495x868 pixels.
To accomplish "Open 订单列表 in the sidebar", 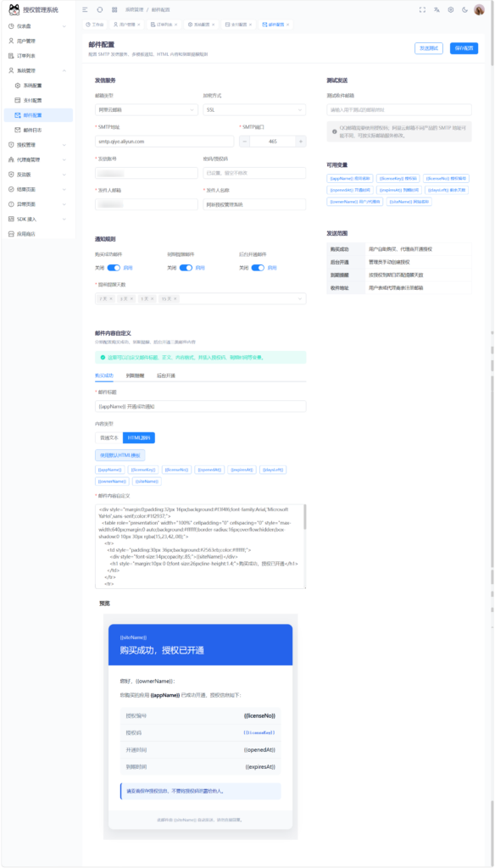I will pos(37,56).
